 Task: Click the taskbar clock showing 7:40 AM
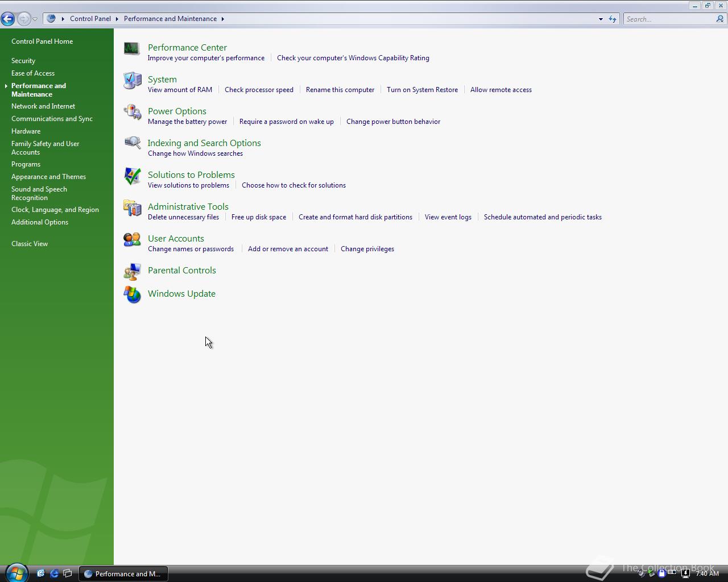(707, 573)
